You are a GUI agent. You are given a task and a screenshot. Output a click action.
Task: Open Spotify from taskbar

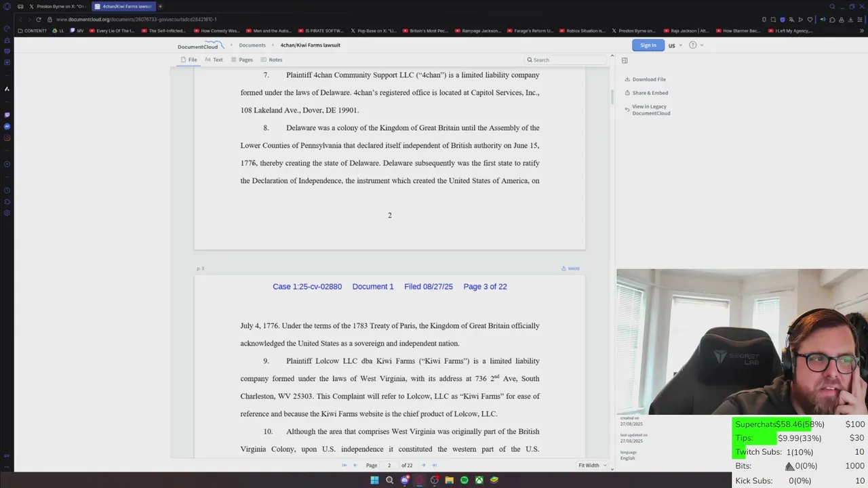464,480
